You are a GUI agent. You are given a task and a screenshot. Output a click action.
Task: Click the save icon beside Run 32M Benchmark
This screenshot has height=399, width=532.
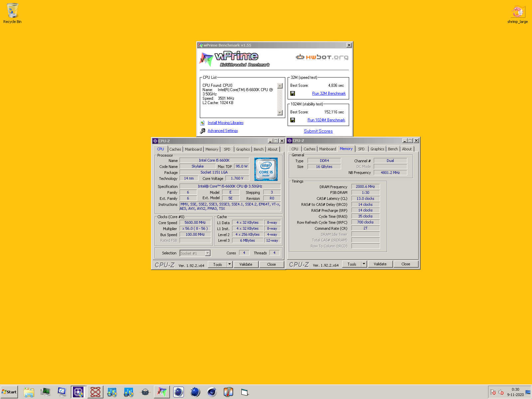(293, 93)
